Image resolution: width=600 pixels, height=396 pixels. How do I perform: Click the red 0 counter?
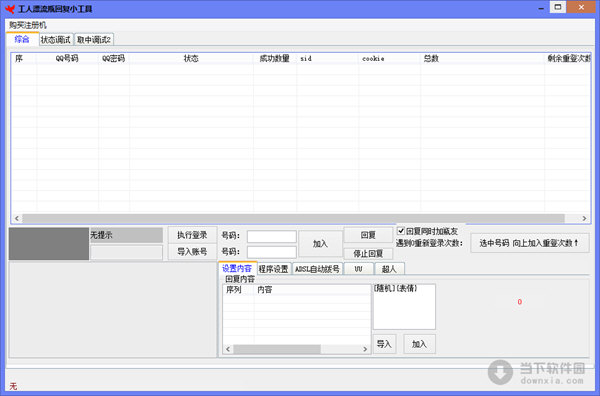click(x=520, y=302)
